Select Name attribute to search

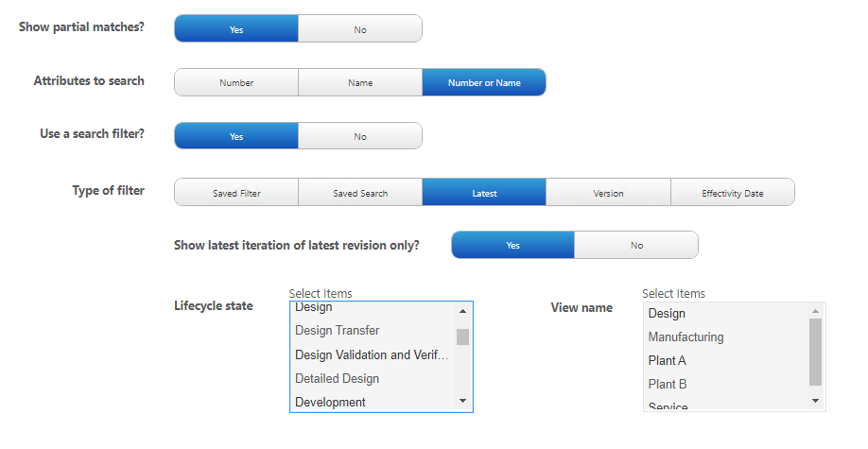click(x=360, y=82)
